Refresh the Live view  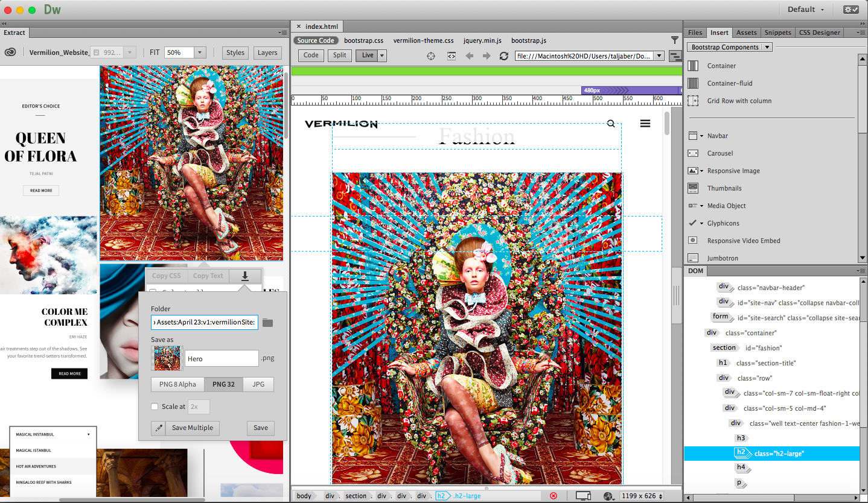[504, 55]
